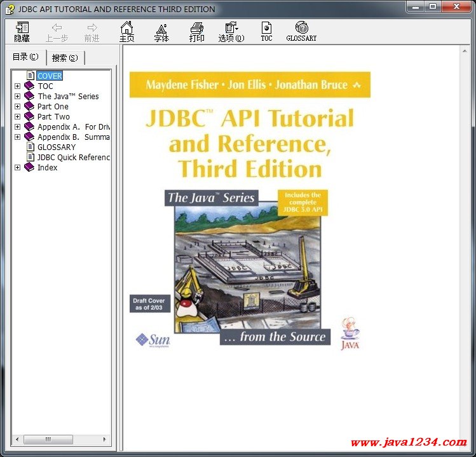
Task: Expand the Index tree node
Action: (17, 168)
